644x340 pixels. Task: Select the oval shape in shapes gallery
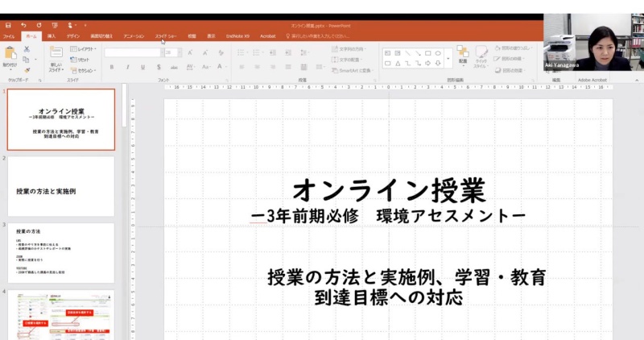point(438,53)
